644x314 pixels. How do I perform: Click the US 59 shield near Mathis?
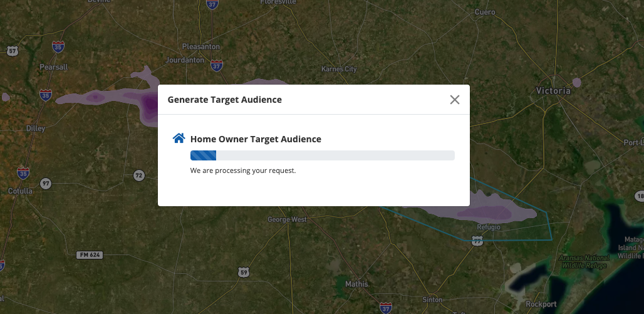click(244, 271)
